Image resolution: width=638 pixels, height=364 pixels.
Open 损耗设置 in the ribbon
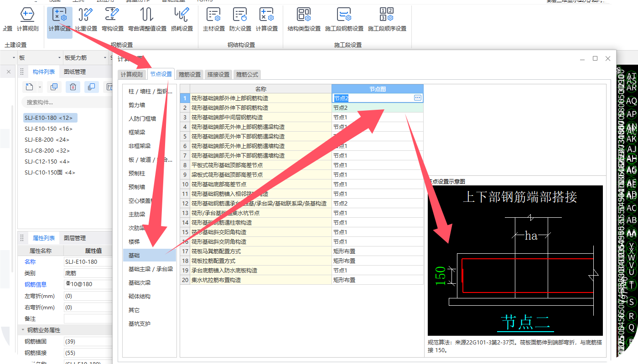coord(182,19)
